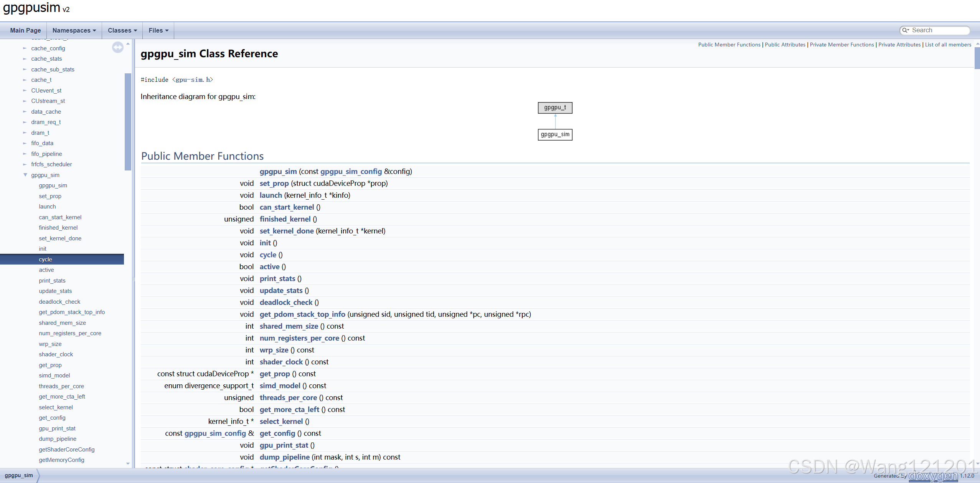Open List of all members link

pyautogui.click(x=948, y=45)
